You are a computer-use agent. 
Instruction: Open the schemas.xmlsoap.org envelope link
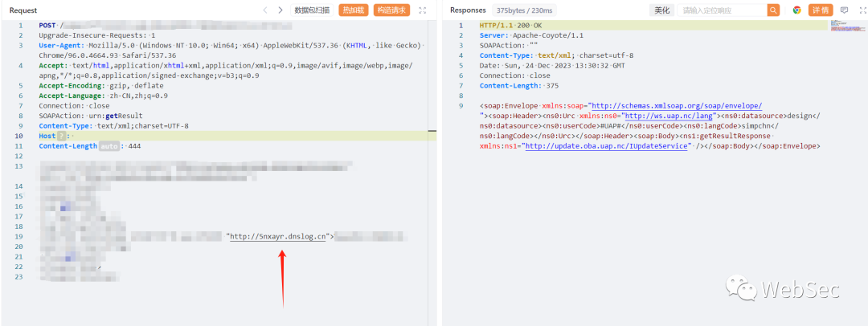[677, 106]
